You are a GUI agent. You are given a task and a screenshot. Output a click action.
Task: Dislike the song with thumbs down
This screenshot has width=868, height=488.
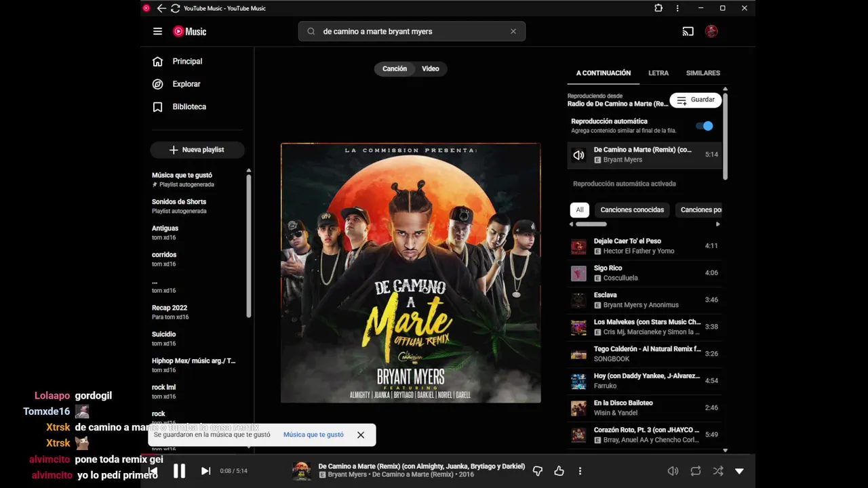[538, 471]
